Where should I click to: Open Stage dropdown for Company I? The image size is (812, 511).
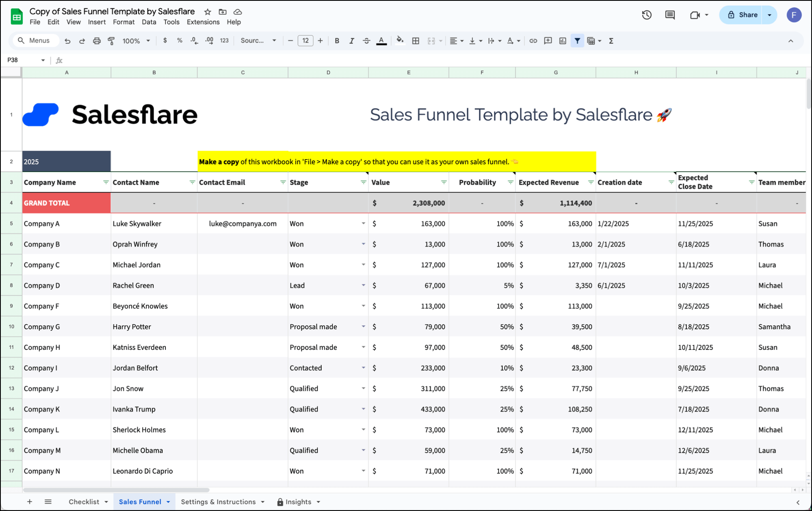pyautogui.click(x=363, y=368)
